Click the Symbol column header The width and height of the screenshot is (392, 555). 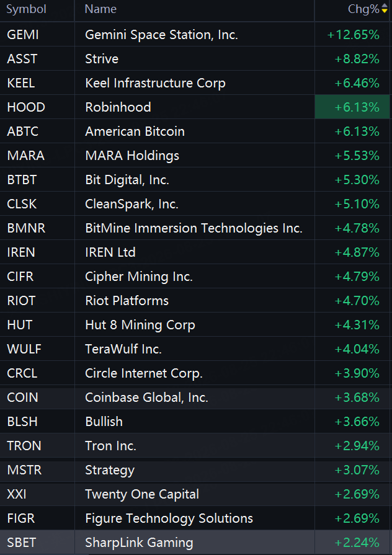(x=26, y=9)
